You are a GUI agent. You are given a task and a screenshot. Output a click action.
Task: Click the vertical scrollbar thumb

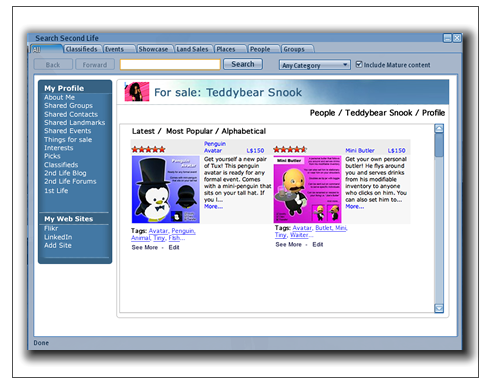(439, 145)
